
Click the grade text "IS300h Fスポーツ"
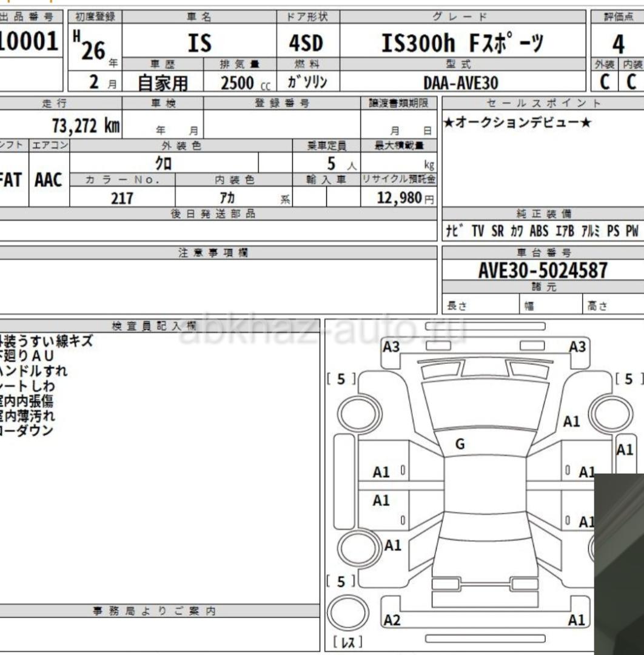462,42
